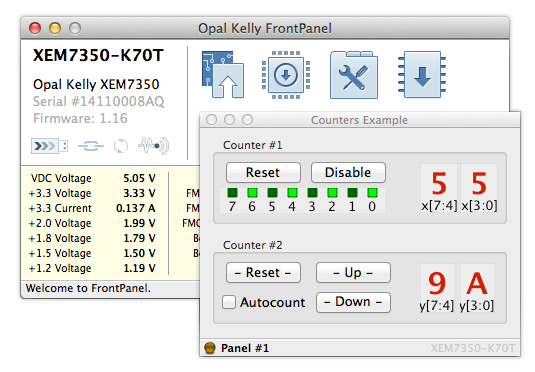Click the Welcome to FrontPanel status message
Viewport: 535px width, 372px height.
tap(88, 288)
